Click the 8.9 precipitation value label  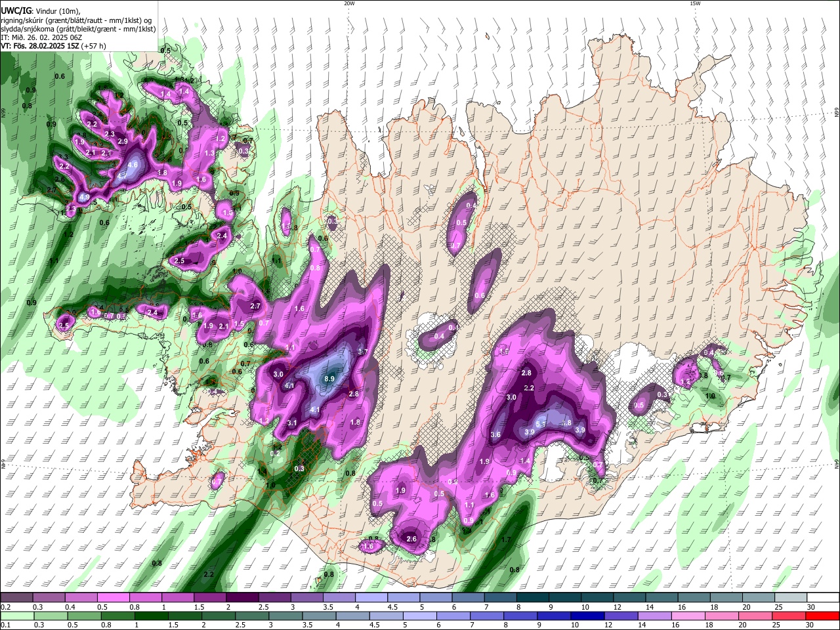click(329, 379)
